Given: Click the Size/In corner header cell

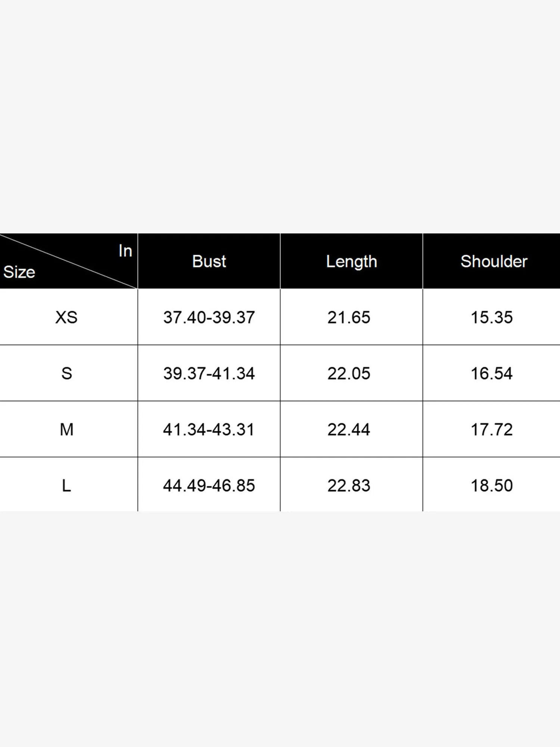Looking at the screenshot, I should 68,261.
